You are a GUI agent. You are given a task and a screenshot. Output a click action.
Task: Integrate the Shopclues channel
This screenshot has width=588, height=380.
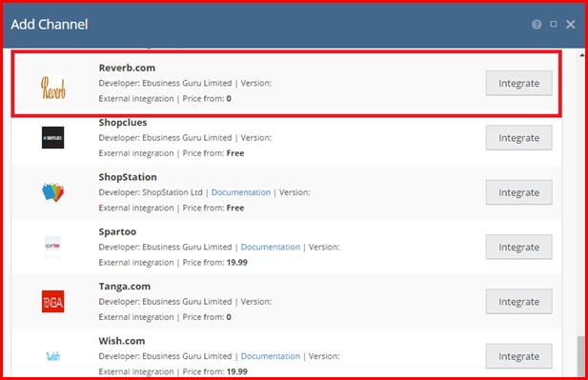point(519,138)
